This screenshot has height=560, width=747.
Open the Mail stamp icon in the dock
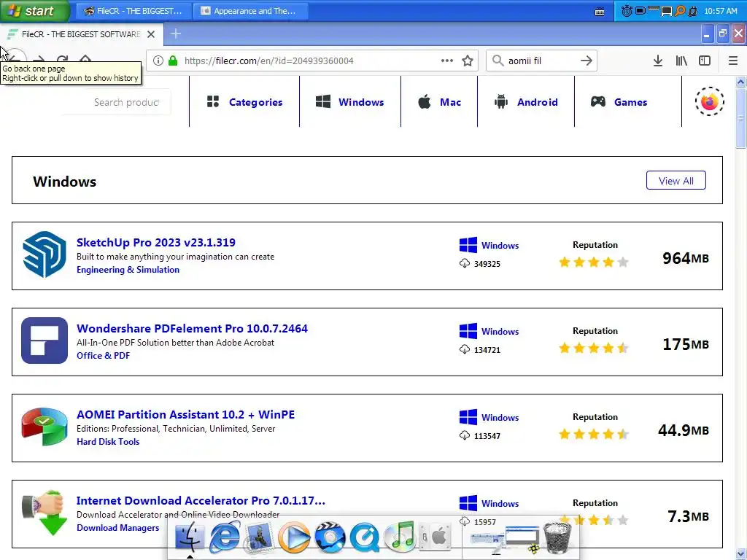tap(259, 536)
